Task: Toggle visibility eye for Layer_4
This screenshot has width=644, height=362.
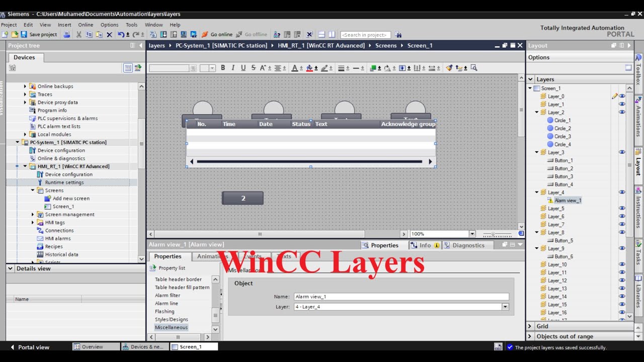Action: (622, 192)
